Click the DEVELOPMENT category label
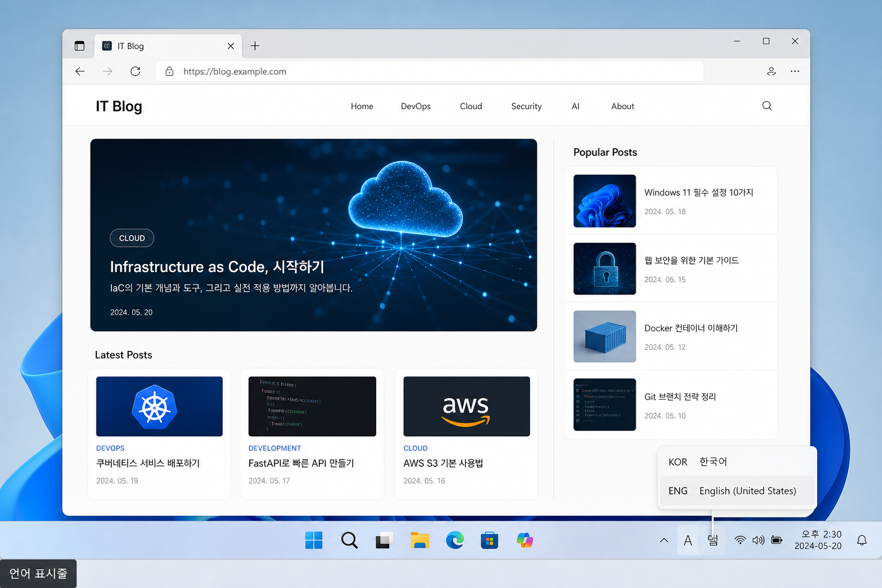Viewport: 882px width, 588px height. pos(274,448)
